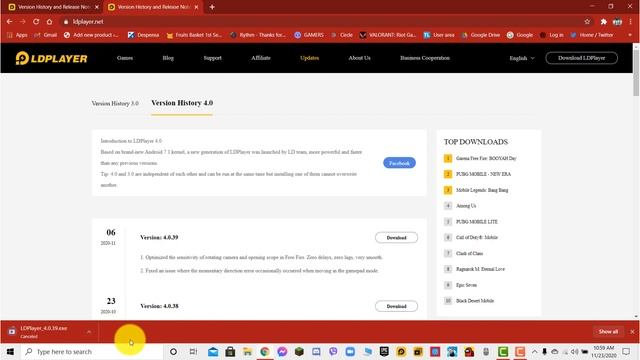This screenshot has height=360, width=640.
Task: Open Epic Seven link
Action: [466, 285]
